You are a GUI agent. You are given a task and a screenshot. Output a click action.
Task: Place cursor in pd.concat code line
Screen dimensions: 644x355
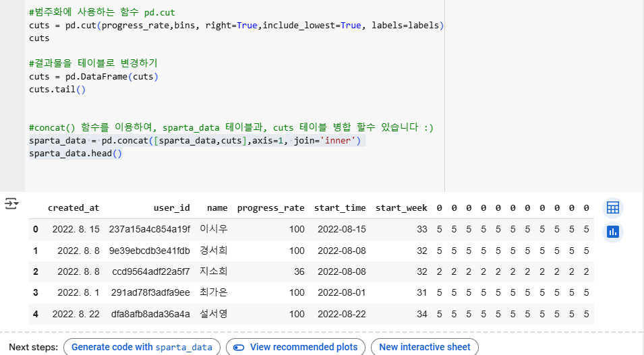pyautogui.click(x=195, y=141)
